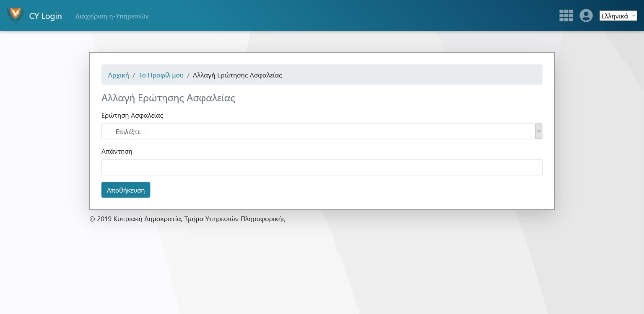
Task: Click the first breadcrumb slash separator
Action: [134, 75]
